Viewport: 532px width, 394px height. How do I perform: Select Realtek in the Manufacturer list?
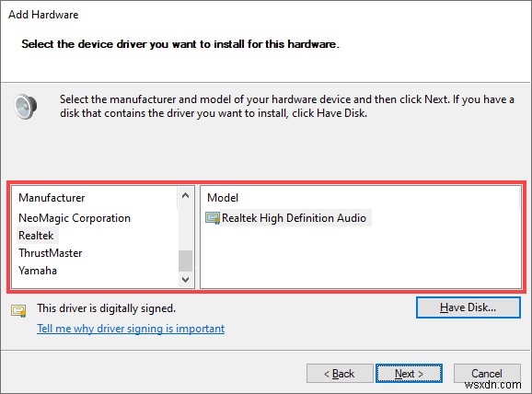pos(36,236)
